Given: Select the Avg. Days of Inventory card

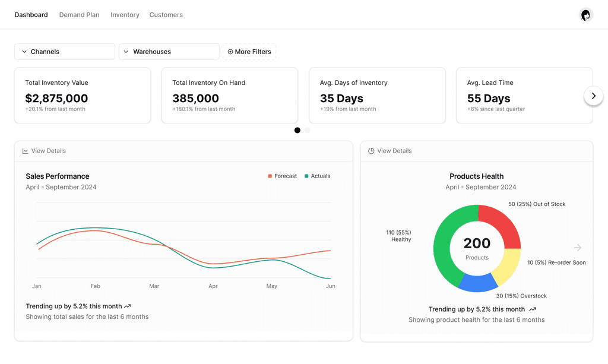Looking at the screenshot, I should point(377,96).
